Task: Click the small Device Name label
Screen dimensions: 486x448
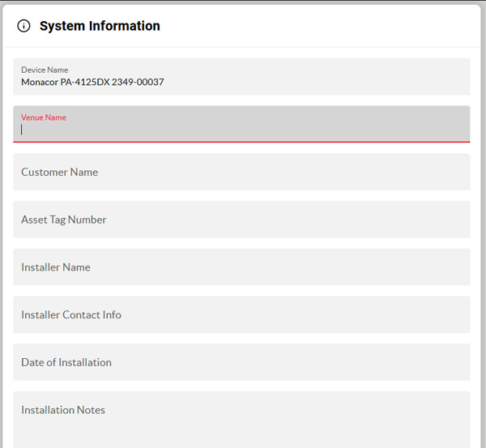Action: click(x=45, y=70)
